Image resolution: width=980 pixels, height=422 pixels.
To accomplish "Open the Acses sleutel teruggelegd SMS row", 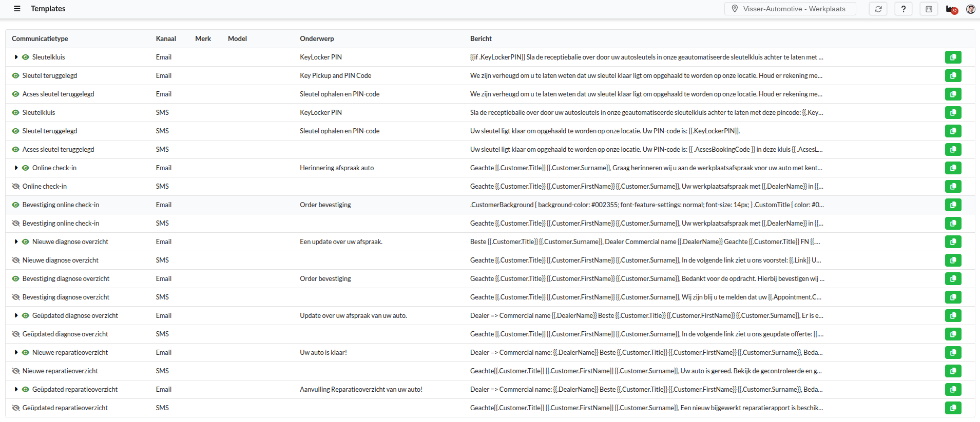I will [58, 150].
